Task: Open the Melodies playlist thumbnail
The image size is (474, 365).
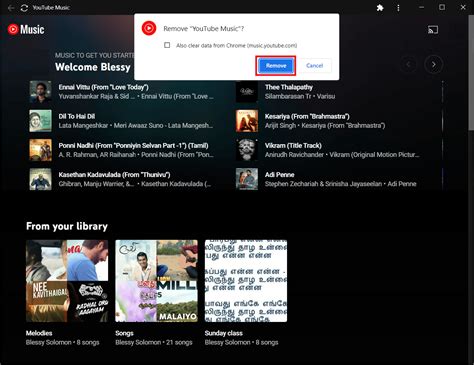Action: (67, 281)
